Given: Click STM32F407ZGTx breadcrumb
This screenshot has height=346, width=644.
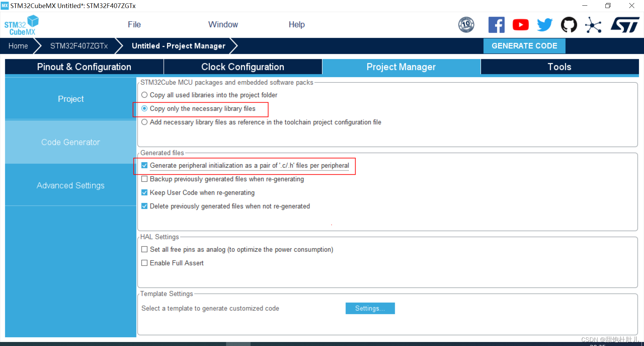Looking at the screenshot, I should (x=79, y=46).
